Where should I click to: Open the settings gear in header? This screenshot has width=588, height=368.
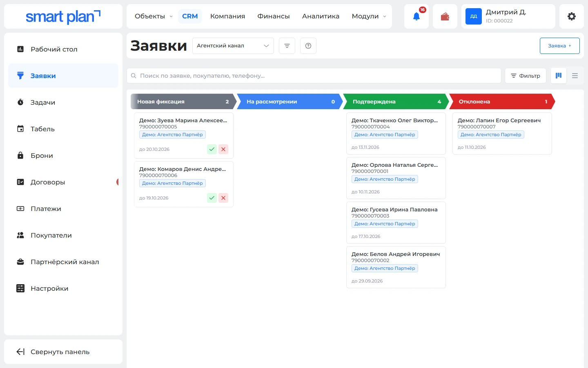572,16
